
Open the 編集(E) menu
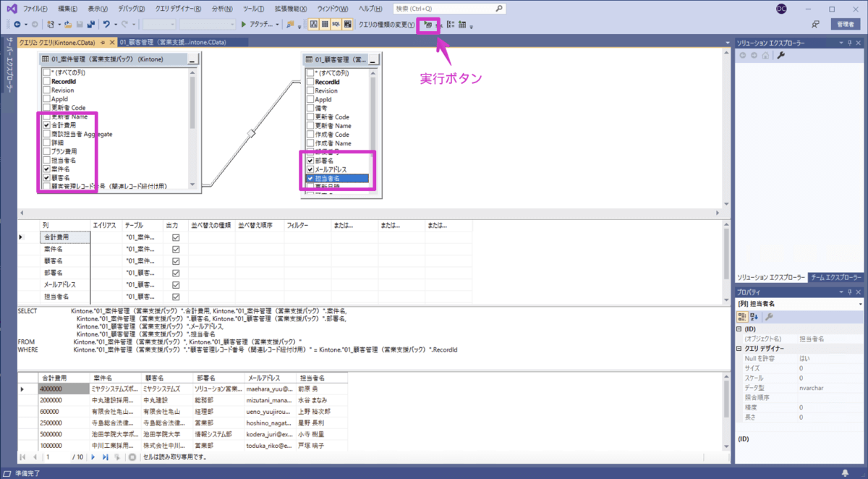[67, 9]
